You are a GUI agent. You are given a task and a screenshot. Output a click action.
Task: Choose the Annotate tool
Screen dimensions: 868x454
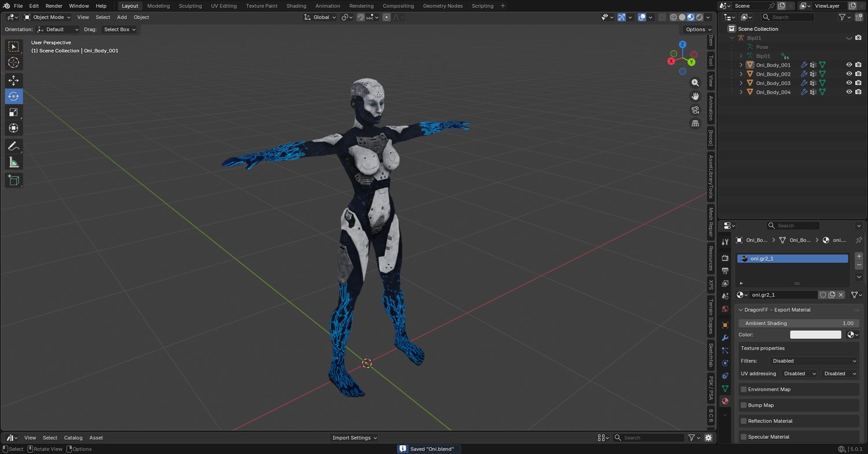click(13, 147)
